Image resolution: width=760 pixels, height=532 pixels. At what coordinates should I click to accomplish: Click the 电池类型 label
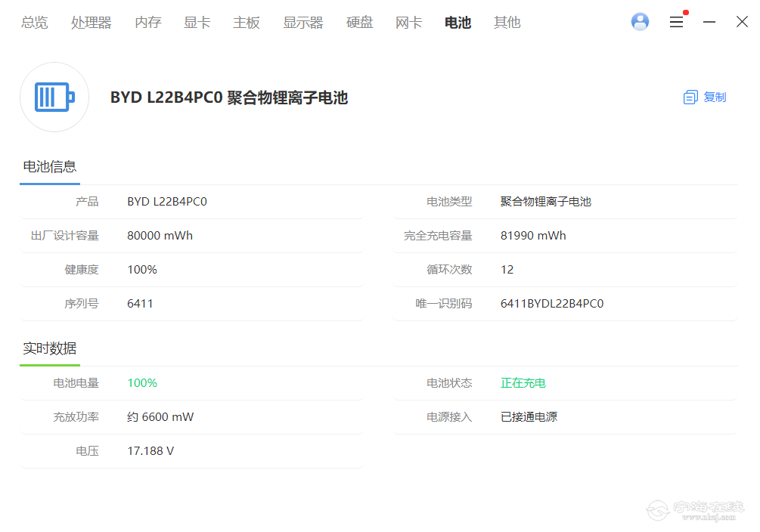pos(449,202)
